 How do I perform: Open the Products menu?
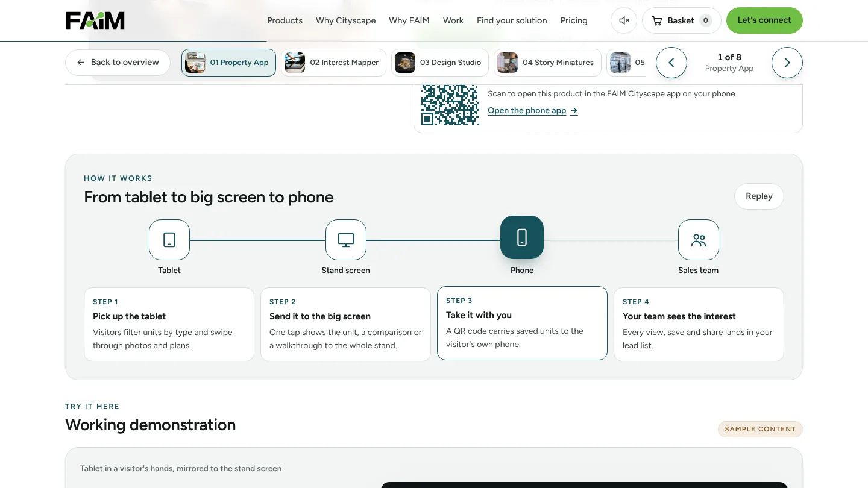(x=285, y=20)
